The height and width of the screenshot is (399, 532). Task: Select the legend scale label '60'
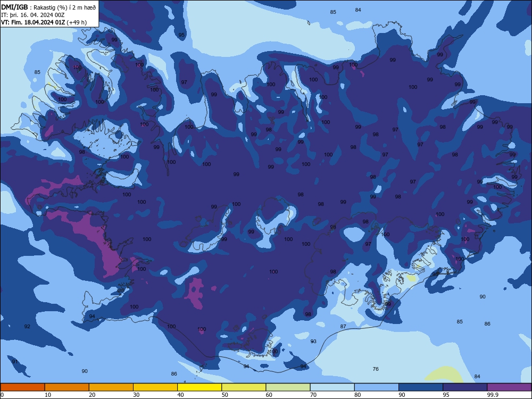pyautogui.click(x=269, y=395)
